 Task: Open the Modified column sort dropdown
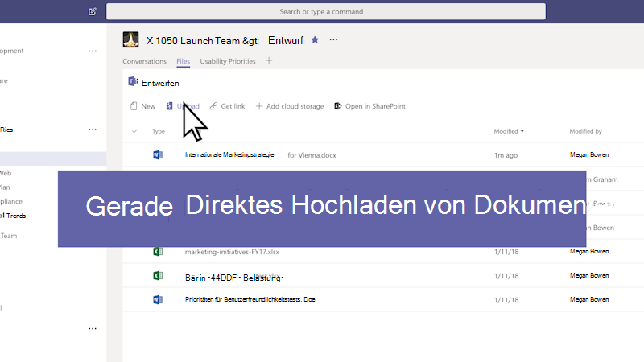(x=509, y=131)
